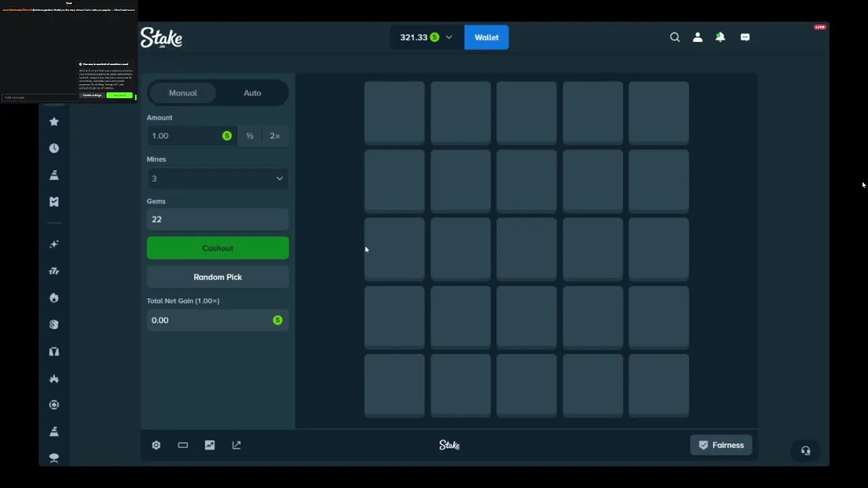
Task: Click green Accept all cookie button
Action: click(x=120, y=96)
